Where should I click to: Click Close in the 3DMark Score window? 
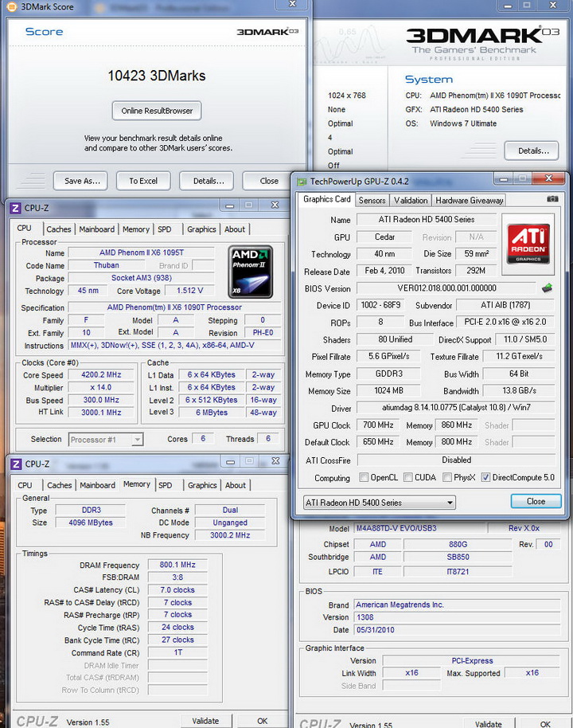coord(269,181)
